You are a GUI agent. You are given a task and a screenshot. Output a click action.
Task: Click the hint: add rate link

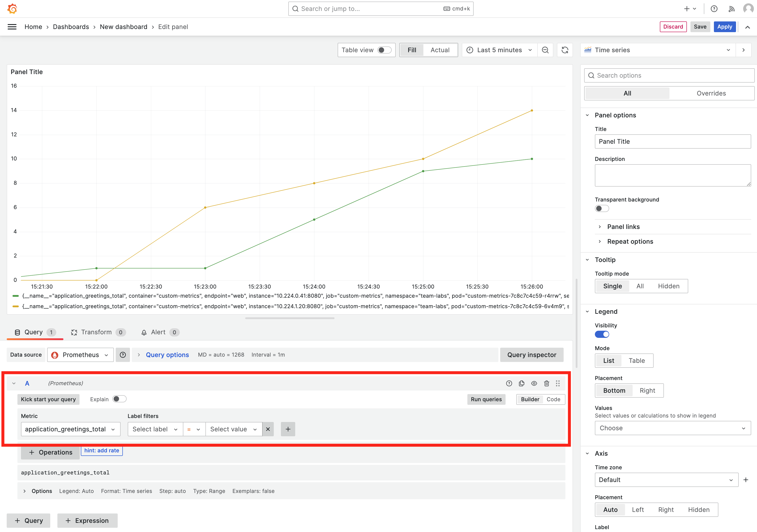point(102,450)
